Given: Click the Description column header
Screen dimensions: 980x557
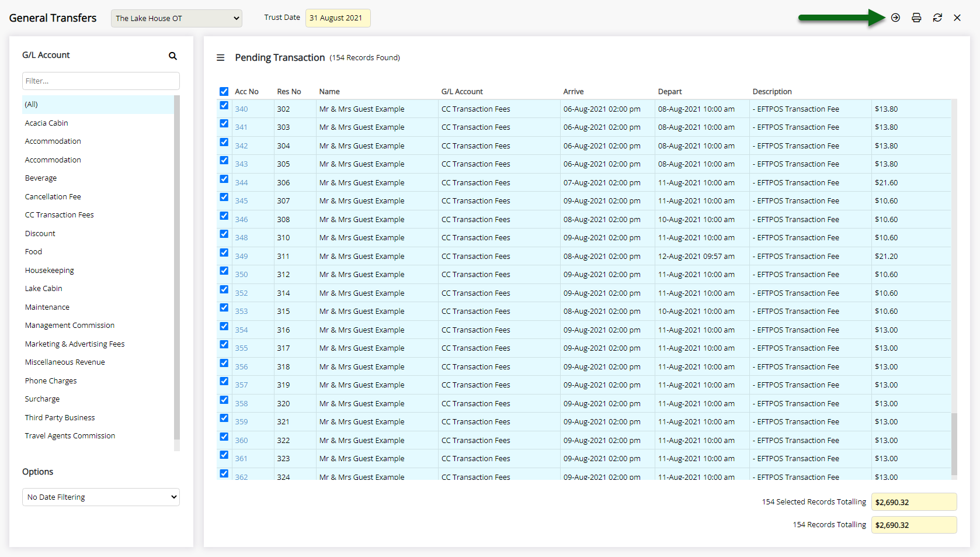Looking at the screenshot, I should coord(772,91).
